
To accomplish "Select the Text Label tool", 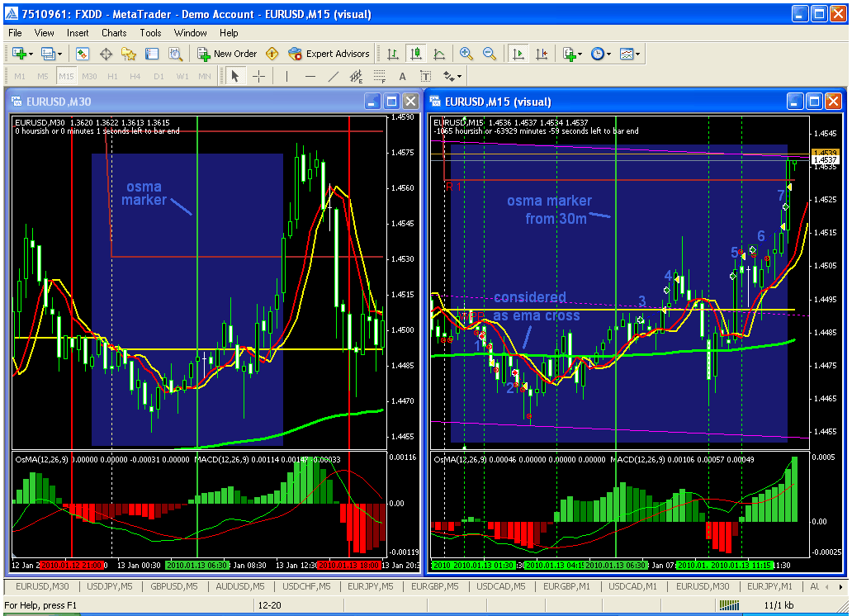I will [425, 76].
